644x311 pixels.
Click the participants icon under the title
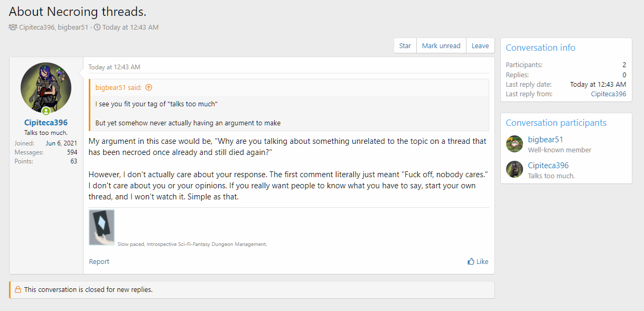click(x=13, y=27)
